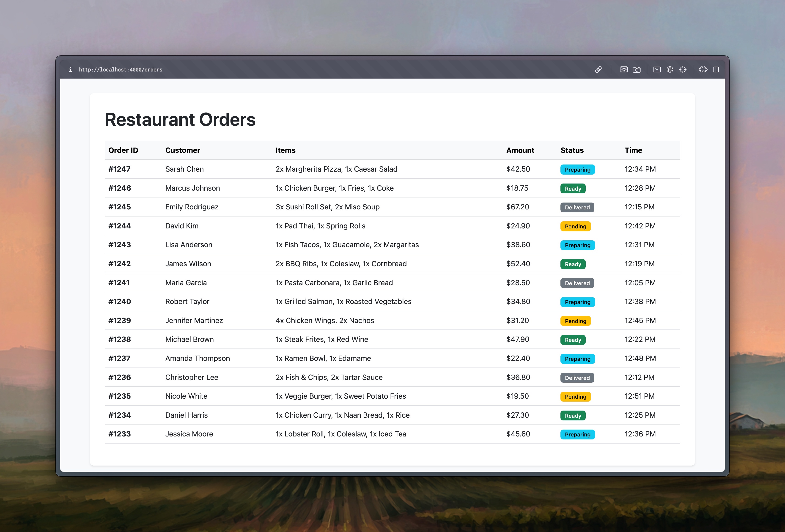785x532 pixels.
Task: Select the element targeting crosshair icon
Action: point(683,70)
